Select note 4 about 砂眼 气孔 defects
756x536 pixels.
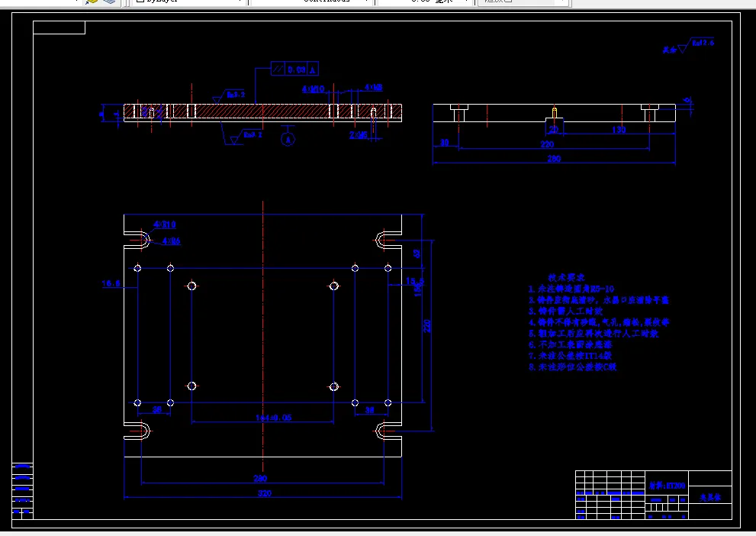pos(599,321)
